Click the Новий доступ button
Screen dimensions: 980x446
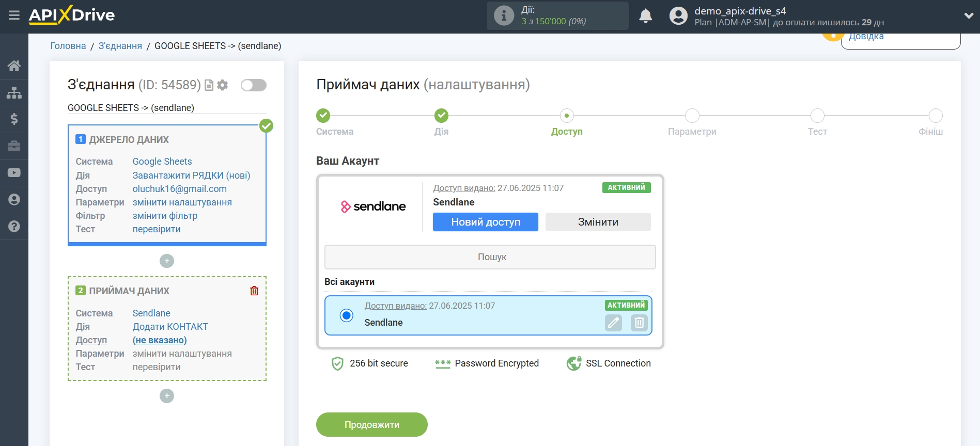[486, 222]
